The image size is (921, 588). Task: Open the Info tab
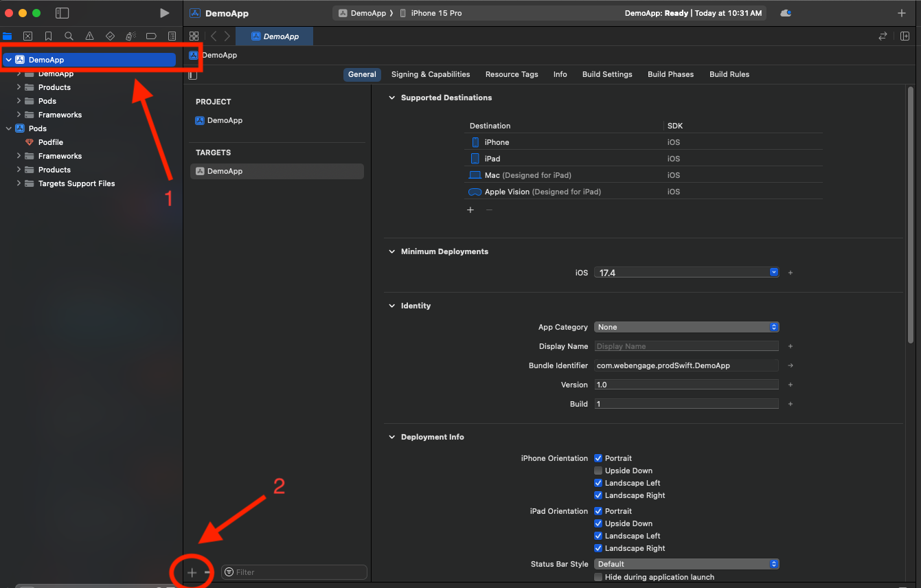tap(560, 74)
